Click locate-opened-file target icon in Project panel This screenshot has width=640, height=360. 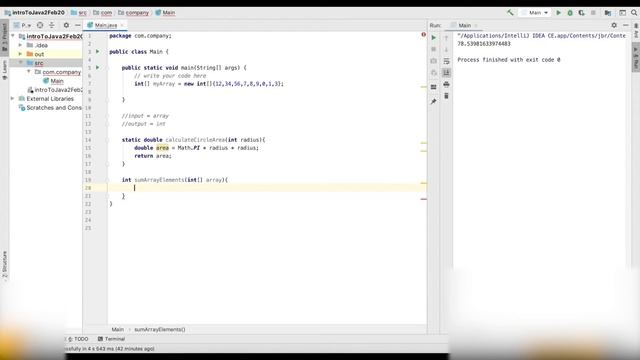[x=40, y=25]
